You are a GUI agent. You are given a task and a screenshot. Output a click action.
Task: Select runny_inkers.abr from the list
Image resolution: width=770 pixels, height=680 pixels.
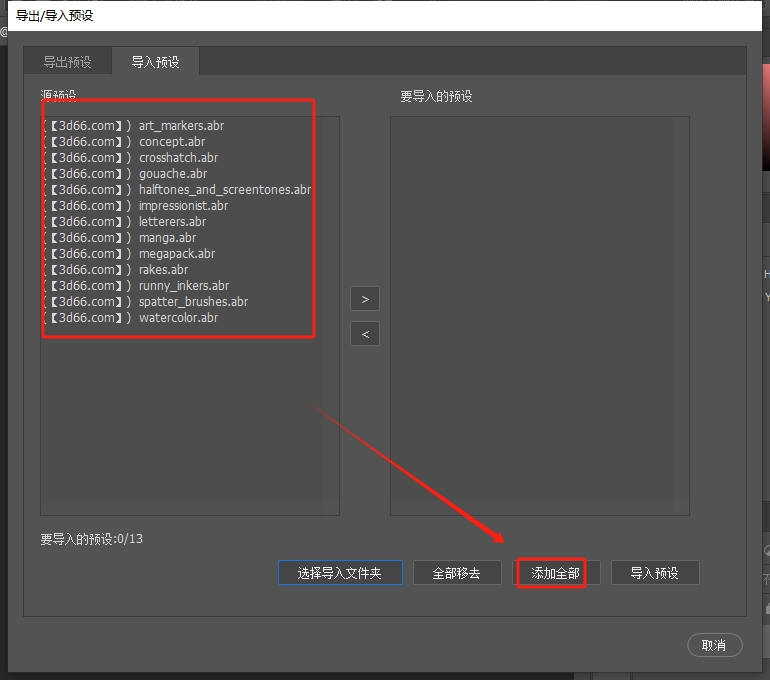pyautogui.click(x=183, y=286)
